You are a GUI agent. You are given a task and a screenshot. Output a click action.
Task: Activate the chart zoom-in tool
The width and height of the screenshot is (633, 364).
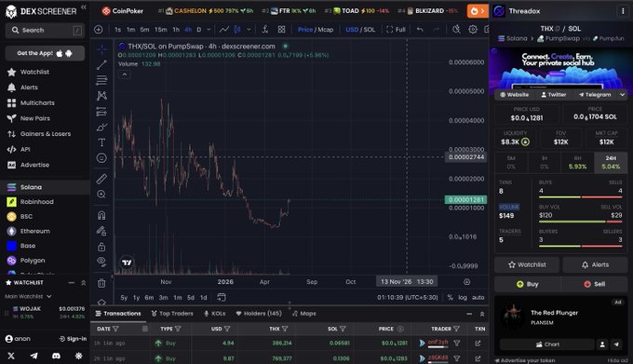(x=101, y=195)
